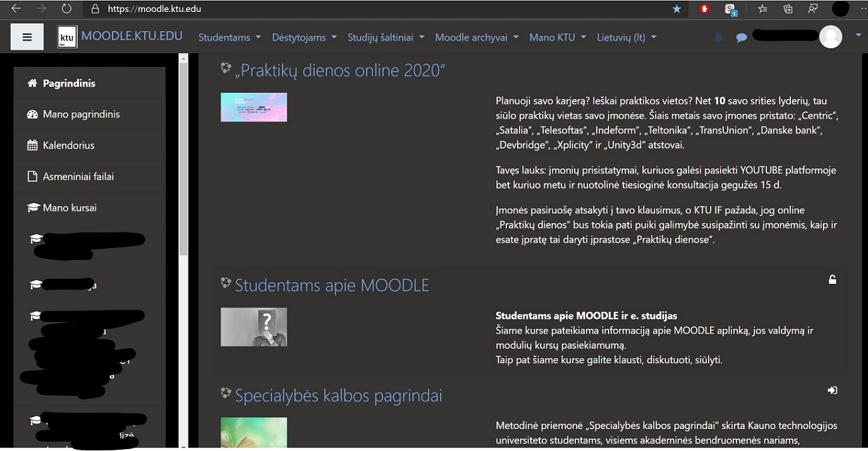Click the Praktikų dienos course banner thumbnail
Image resolution: width=868 pixels, height=451 pixels.
point(253,107)
